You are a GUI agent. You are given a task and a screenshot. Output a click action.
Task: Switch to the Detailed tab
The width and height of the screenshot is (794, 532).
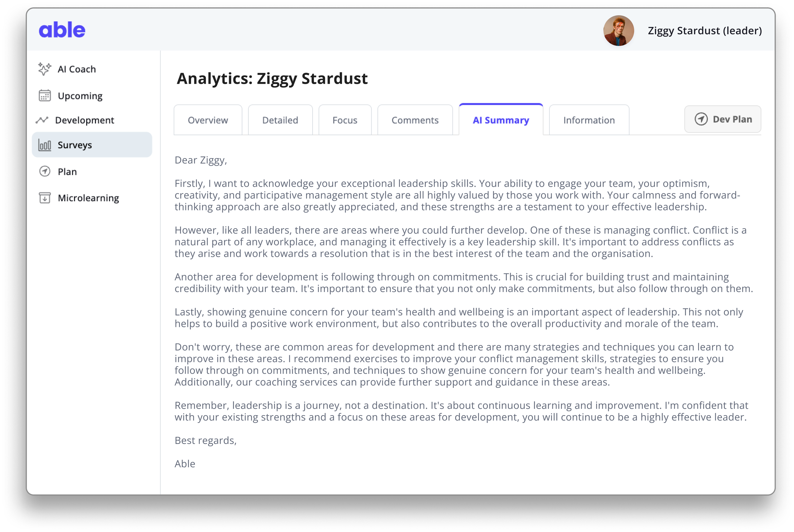280,120
